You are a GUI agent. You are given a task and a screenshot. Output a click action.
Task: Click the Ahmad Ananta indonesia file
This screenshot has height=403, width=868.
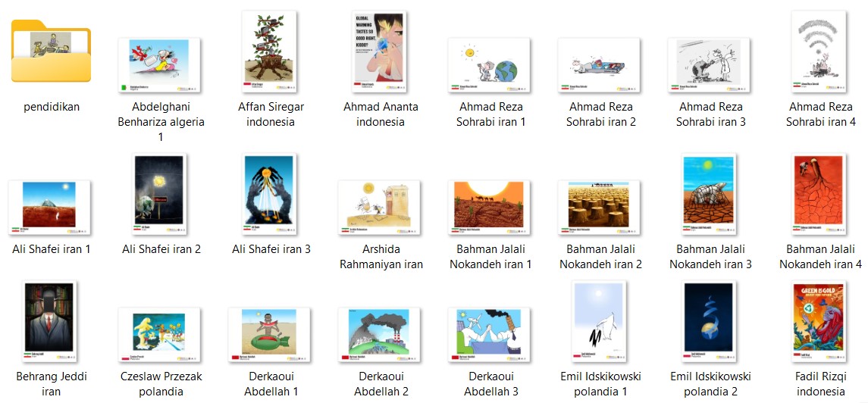(x=379, y=52)
